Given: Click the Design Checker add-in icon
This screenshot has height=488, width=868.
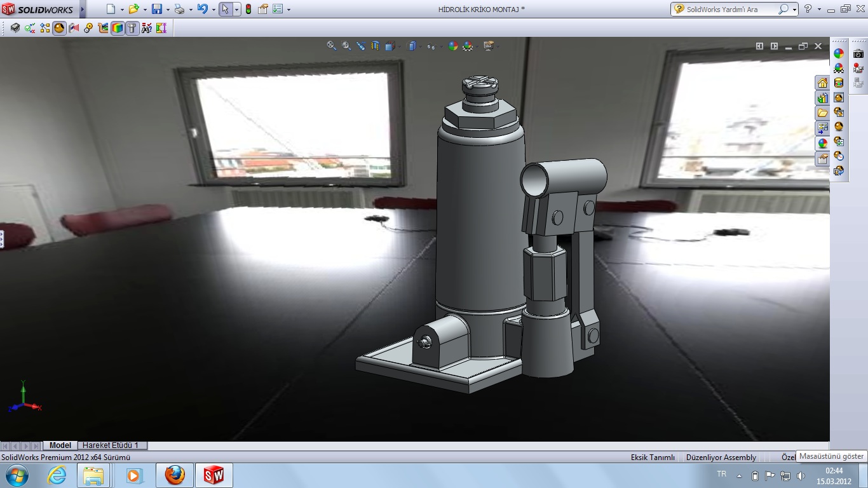Looking at the screenshot, I should (30, 28).
